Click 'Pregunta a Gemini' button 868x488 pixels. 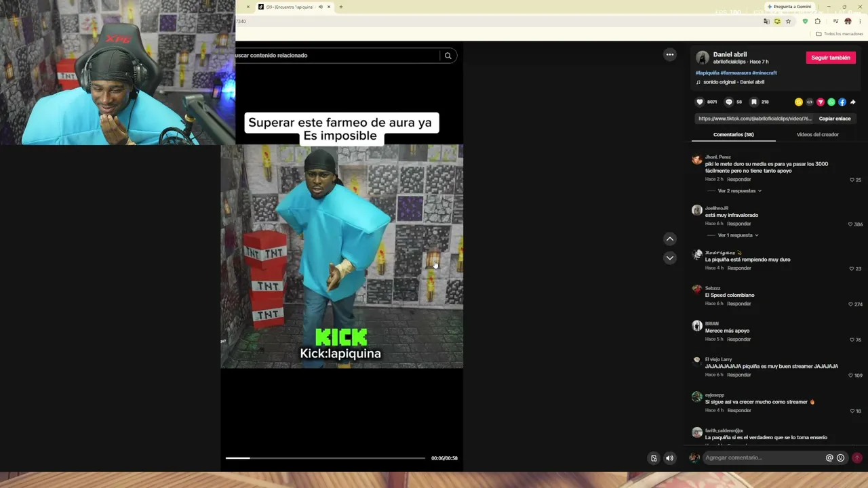click(789, 7)
